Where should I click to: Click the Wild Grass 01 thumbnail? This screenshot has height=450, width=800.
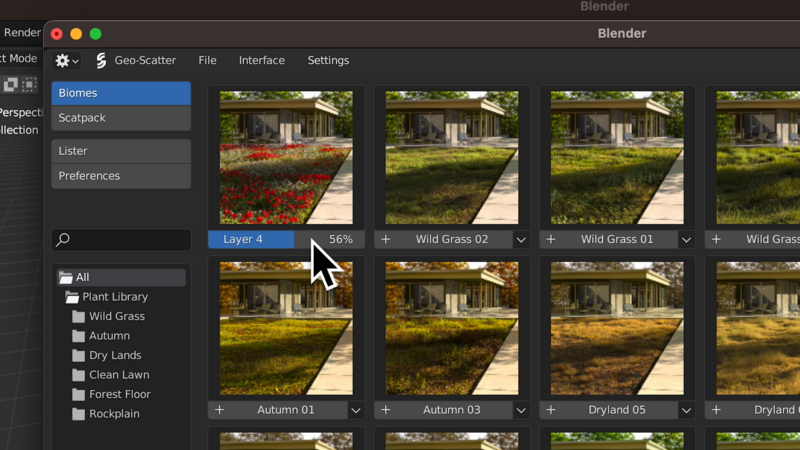(x=617, y=158)
